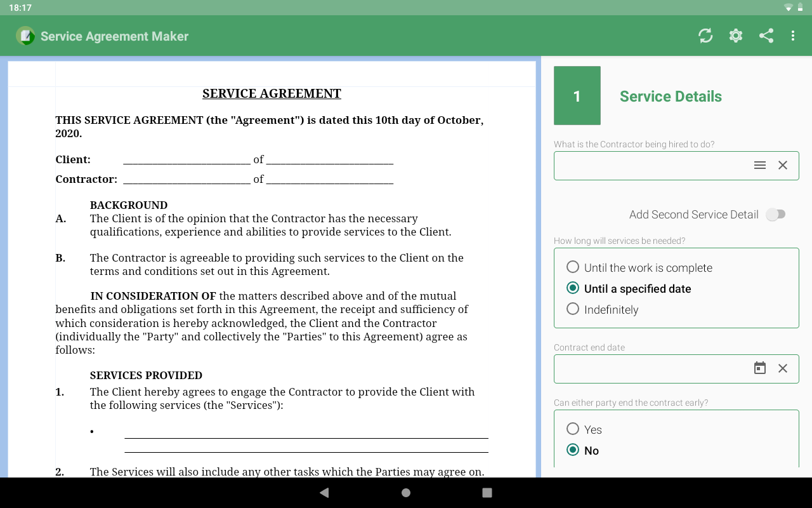
Task: Tap the SERVICE AGREEMENT document title
Action: point(272,93)
